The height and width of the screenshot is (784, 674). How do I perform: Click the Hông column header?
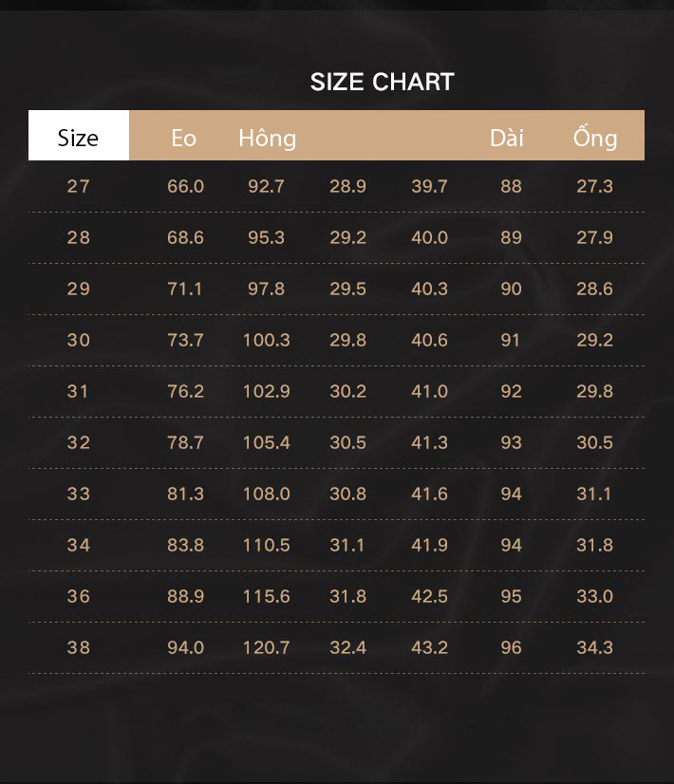click(x=267, y=138)
